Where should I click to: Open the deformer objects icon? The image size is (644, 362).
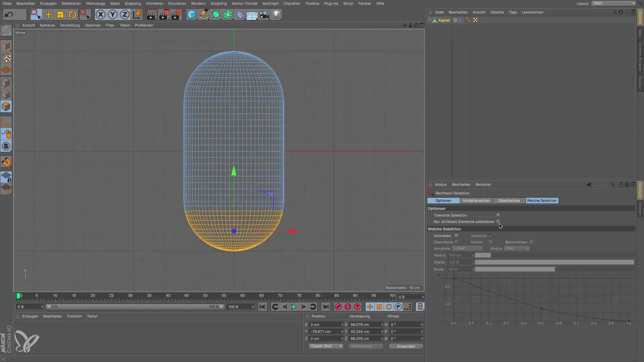click(240, 15)
